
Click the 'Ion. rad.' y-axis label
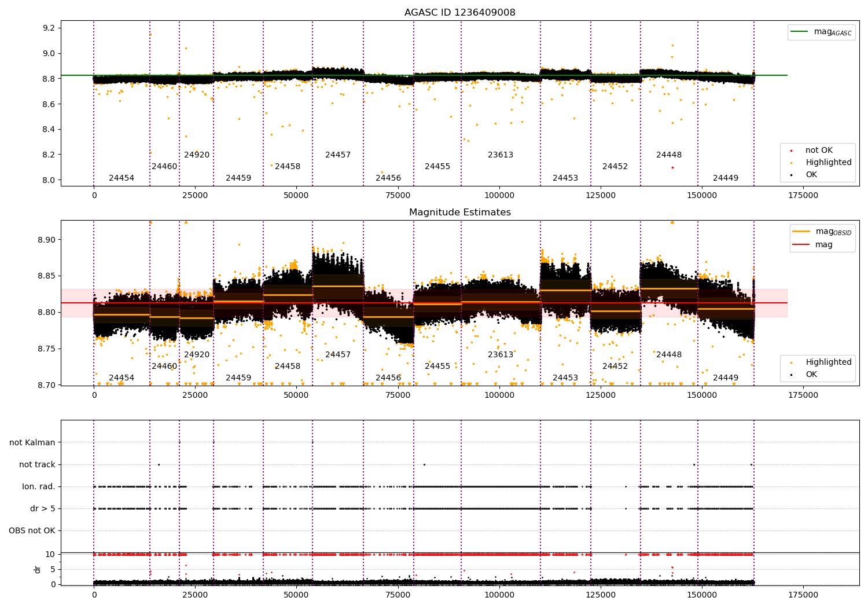click(39, 486)
